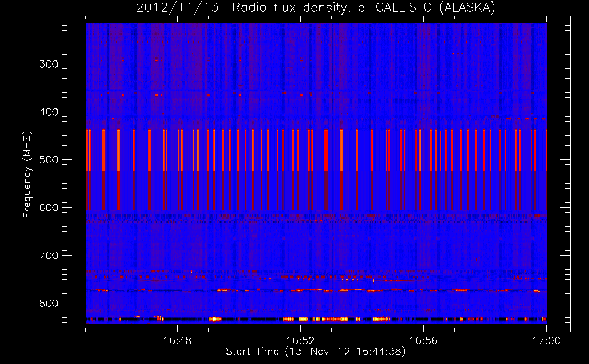Image resolution: width=589 pixels, height=364 pixels.
Task: Click the Frequency (MHZ) axis label
Action: [28, 175]
